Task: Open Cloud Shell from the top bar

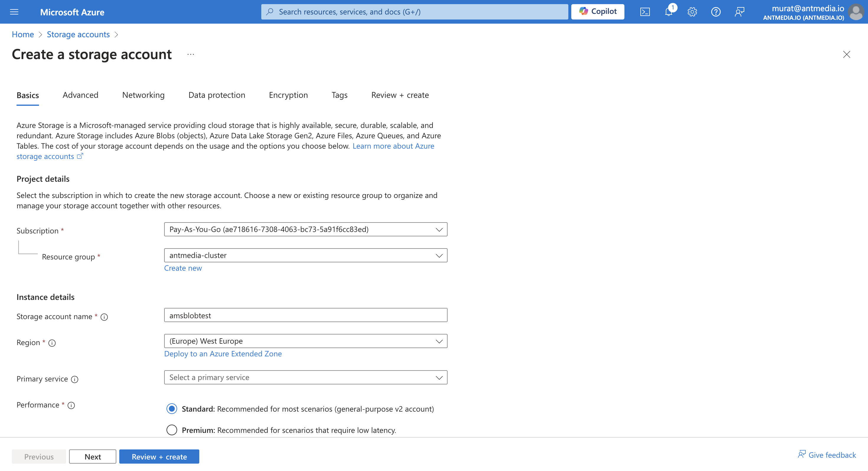Action: click(645, 12)
